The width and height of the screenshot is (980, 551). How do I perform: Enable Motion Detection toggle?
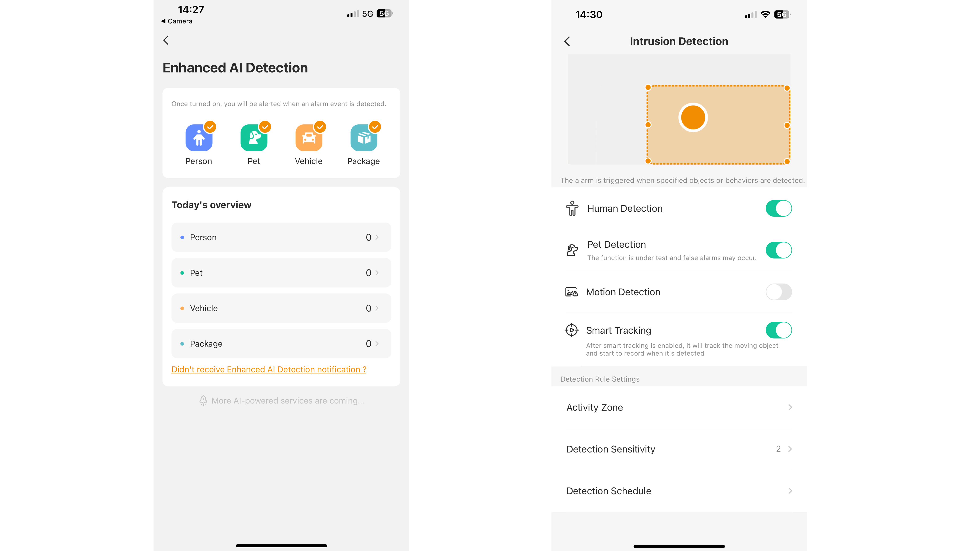(x=777, y=291)
